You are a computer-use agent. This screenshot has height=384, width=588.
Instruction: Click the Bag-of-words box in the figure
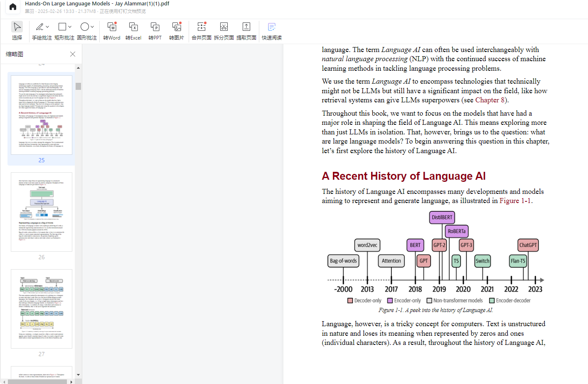point(343,261)
